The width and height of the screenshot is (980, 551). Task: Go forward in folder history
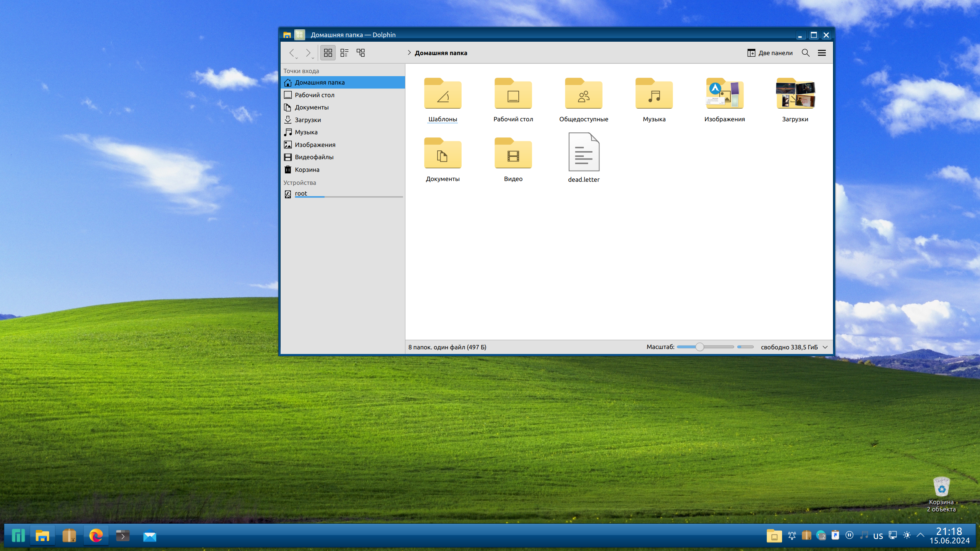point(308,53)
